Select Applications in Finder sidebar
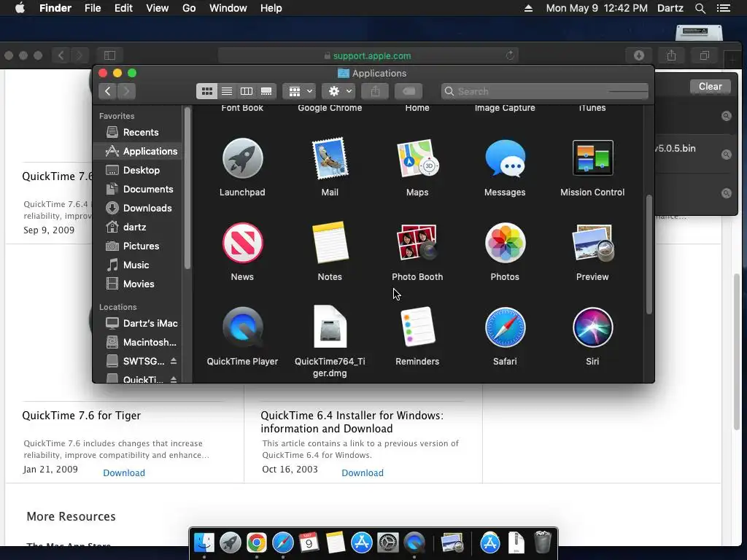The width and height of the screenshot is (747, 560). point(138,151)
